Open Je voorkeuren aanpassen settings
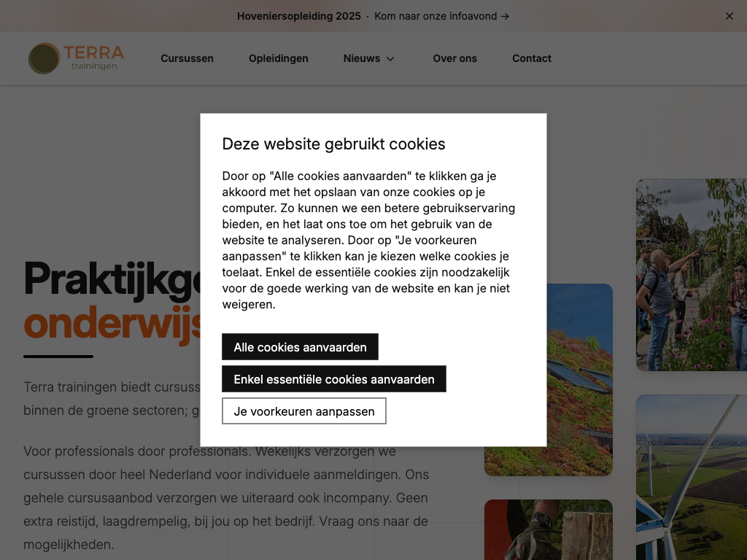747x560 pixels. coord(304,411)
